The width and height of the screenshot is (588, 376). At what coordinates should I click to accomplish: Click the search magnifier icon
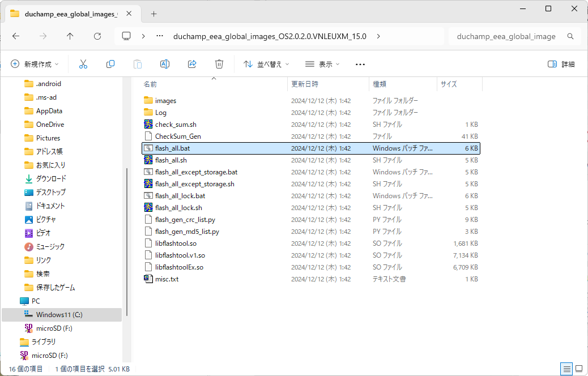[570, 36]
